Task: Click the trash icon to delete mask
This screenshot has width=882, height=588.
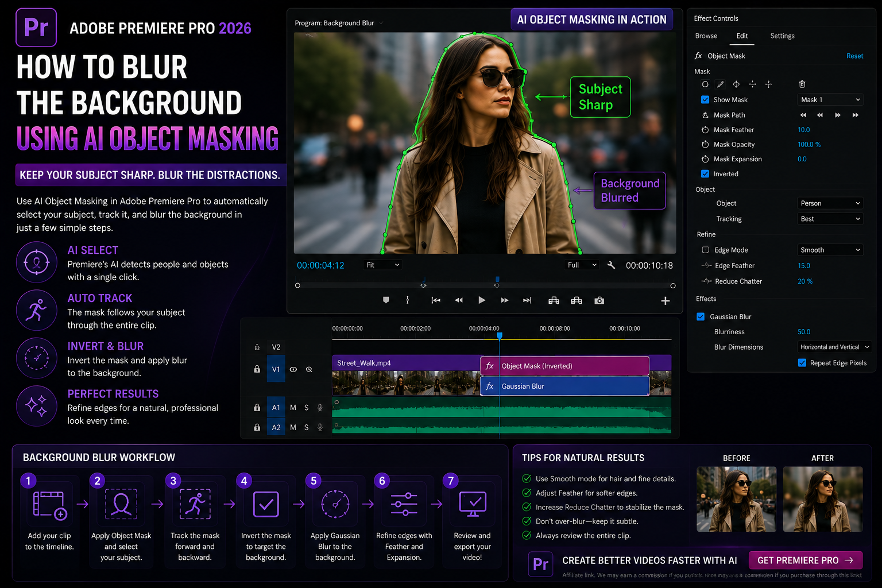Action: 802,84
